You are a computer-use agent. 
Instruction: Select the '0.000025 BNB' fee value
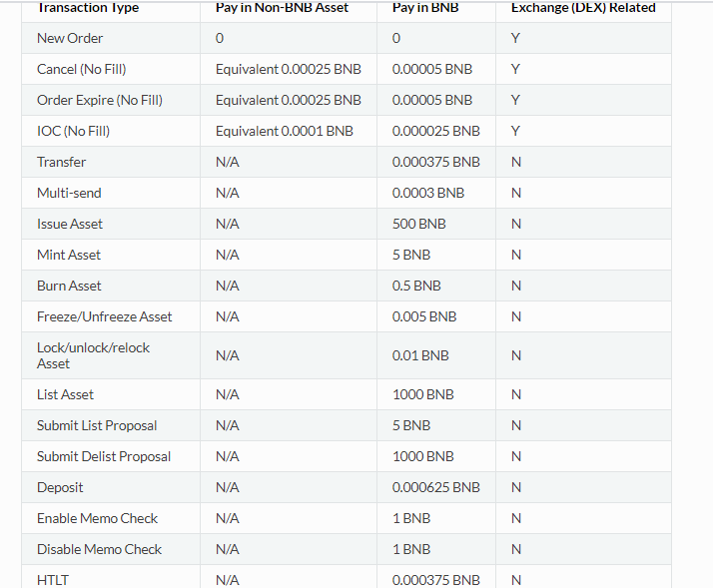point(436,131)
